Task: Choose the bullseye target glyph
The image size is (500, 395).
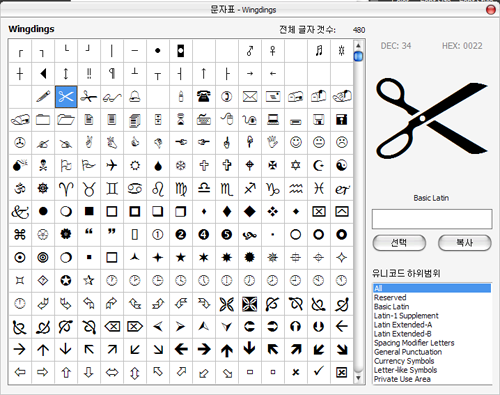Action: tap(43, 257)
